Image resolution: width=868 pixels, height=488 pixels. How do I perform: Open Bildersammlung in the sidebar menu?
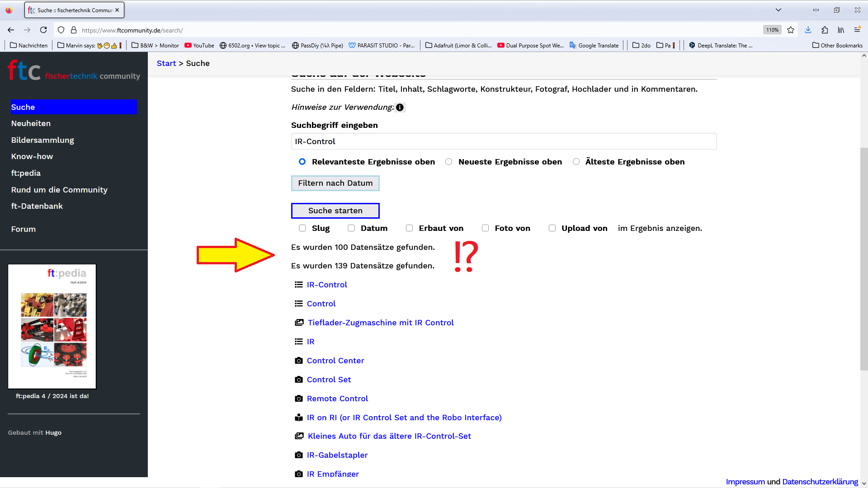tap(42, 140)
